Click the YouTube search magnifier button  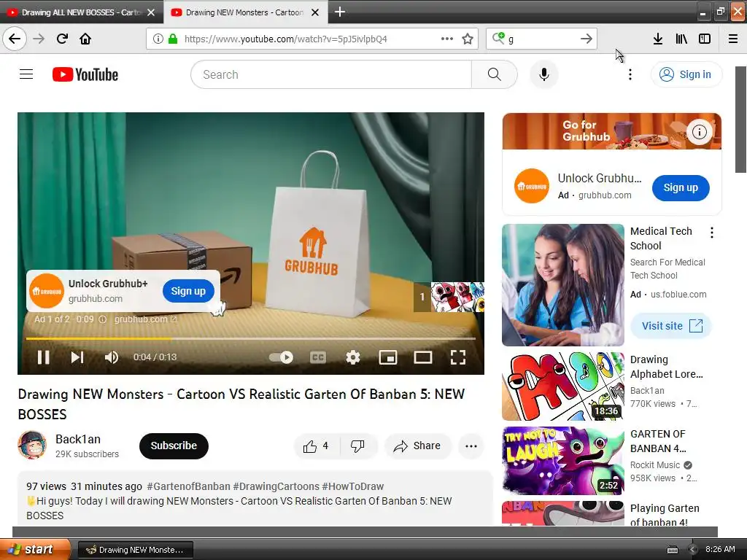[x=495, y=74]
